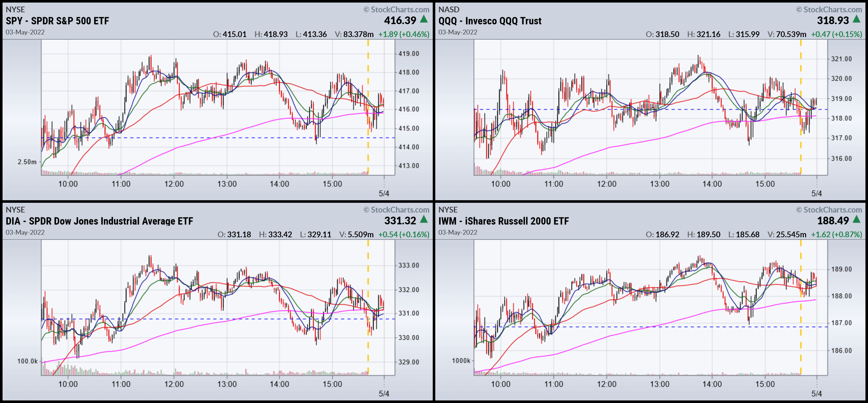Select the title 'QQQ - Invesco QQQ Trust'
This screenshot has width=868, height=403.
coord(490,21)
